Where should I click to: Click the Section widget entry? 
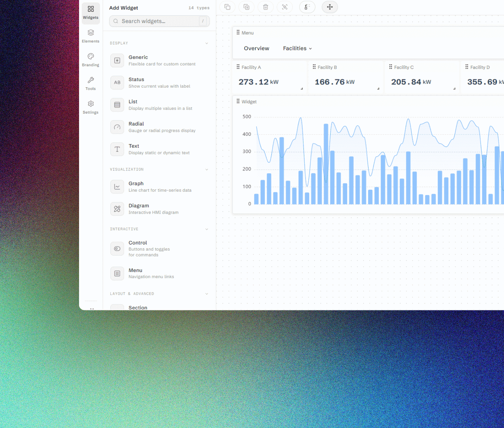(x=159, y=307)
